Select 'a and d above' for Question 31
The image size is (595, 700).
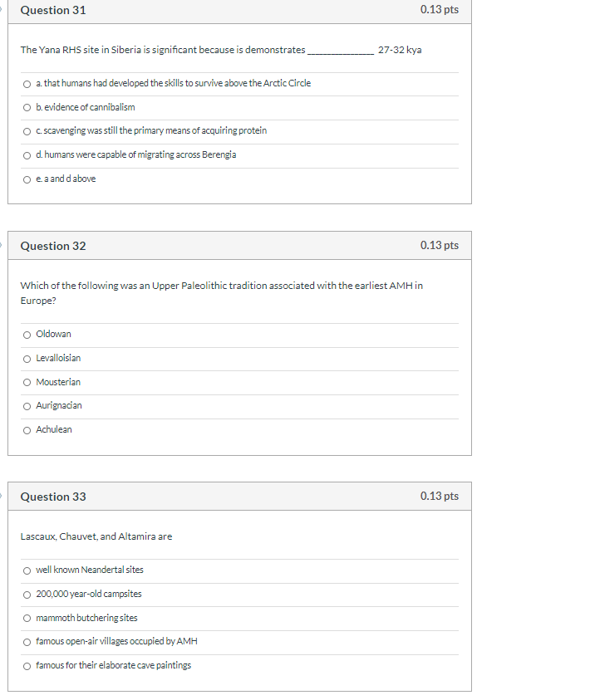click(26, 178)
